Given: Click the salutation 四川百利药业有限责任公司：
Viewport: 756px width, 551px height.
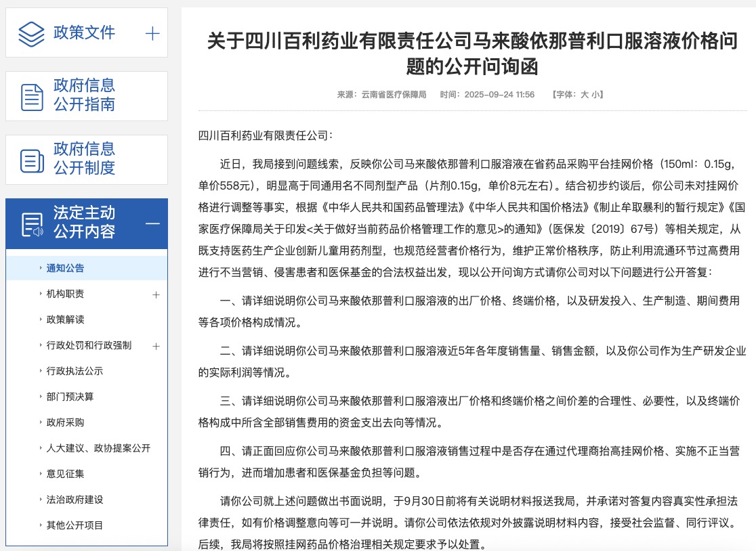Looking at the screenshot, I should click(x=266, y=136).
